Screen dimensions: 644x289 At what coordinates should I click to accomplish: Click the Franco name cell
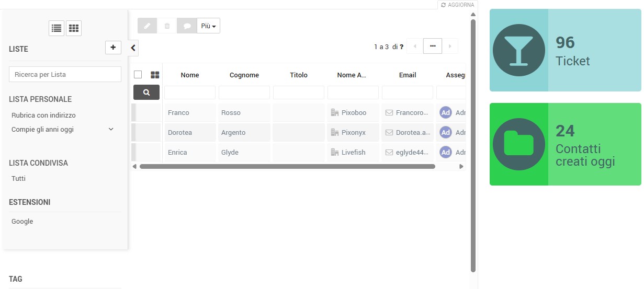[190, 113]
